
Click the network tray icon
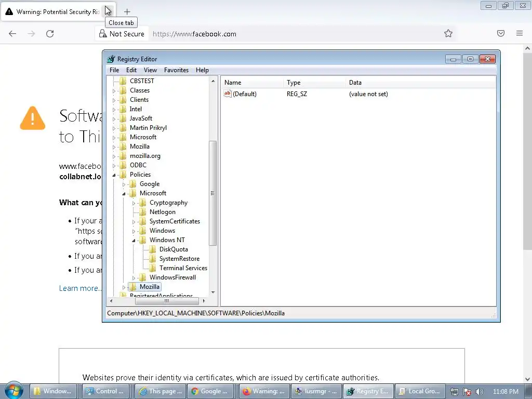[x=454, y=392]
